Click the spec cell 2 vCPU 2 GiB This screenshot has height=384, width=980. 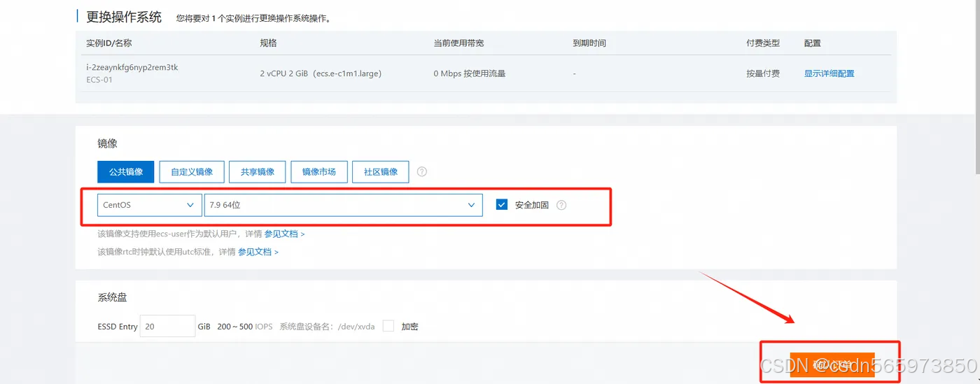321,73
